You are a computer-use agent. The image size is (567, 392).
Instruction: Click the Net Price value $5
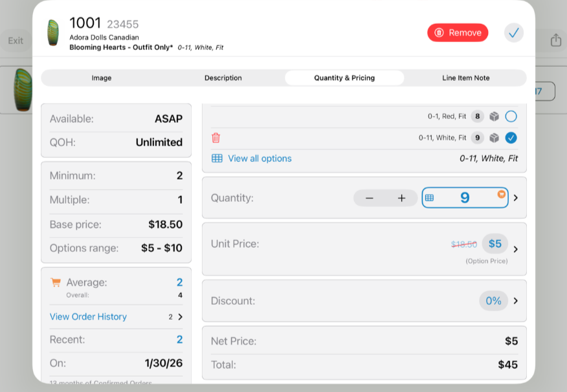click(x=511, y=341)
